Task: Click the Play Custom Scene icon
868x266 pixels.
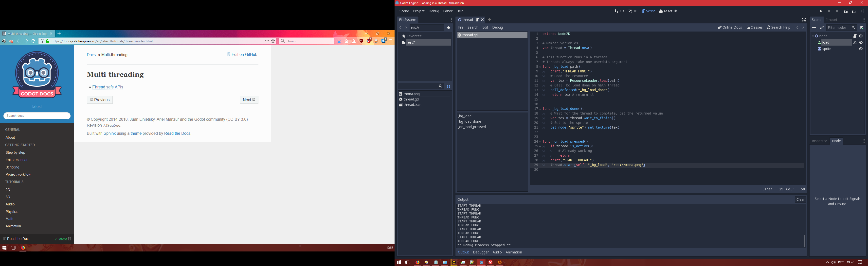Action: [x=854, y=11]
